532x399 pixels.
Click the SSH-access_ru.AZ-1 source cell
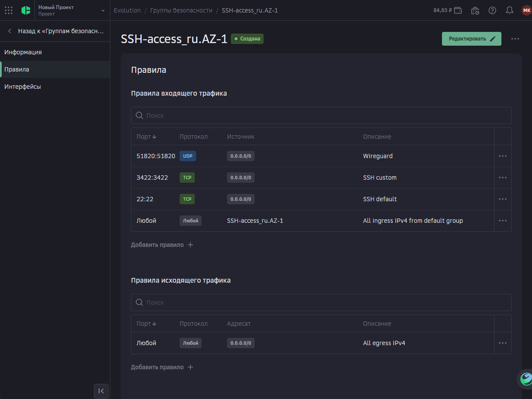(255, 221)
